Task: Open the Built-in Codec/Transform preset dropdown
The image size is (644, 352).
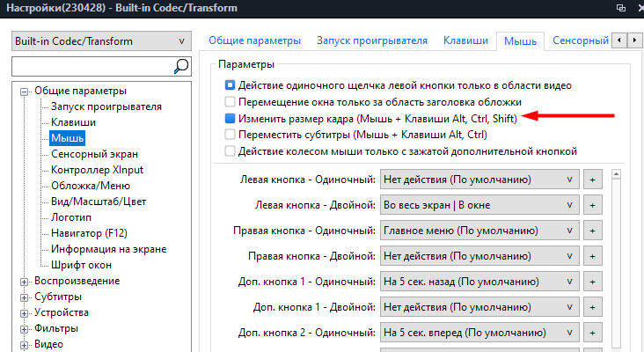Action: click(101, 42)
